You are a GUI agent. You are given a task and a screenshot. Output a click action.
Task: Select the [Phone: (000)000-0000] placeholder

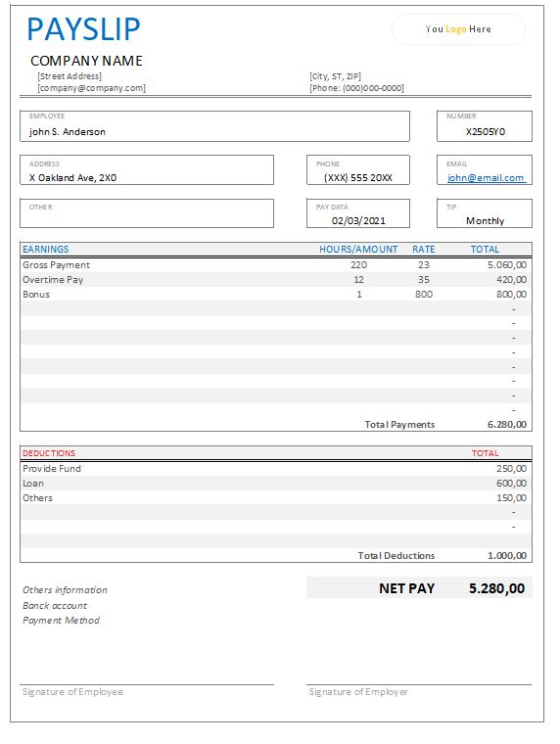(x=357, y=88)
